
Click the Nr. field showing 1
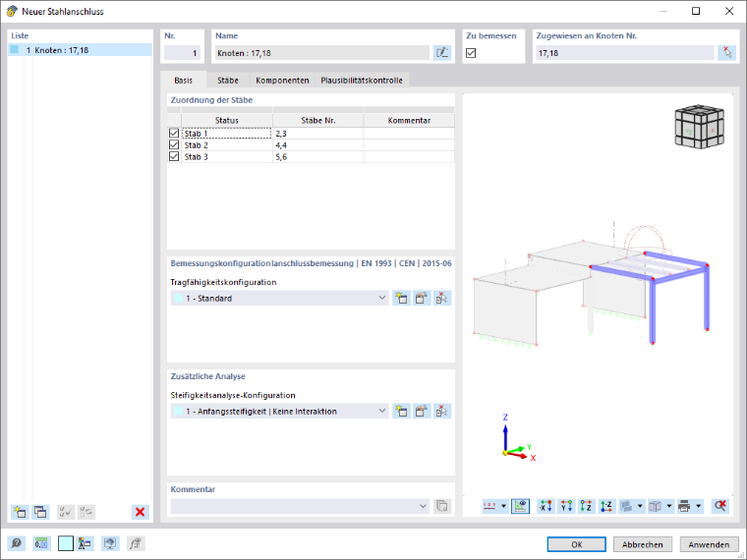(182, 53)
